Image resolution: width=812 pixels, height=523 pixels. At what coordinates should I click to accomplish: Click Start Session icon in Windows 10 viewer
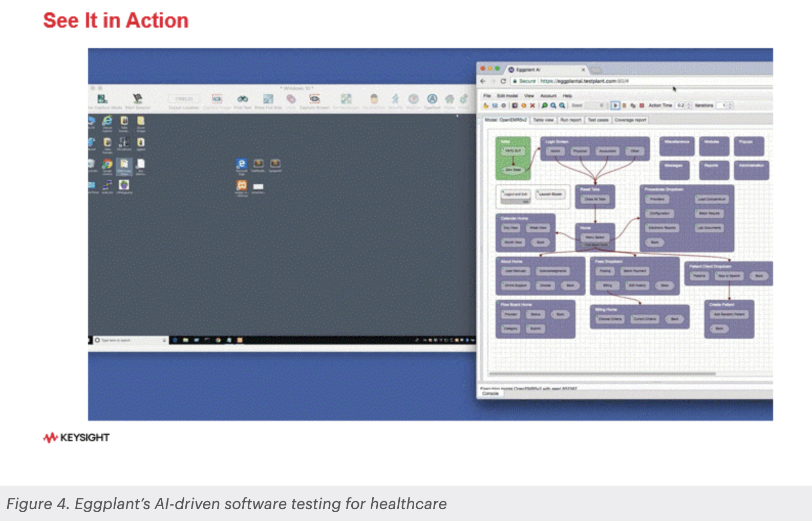coord(137,98)
